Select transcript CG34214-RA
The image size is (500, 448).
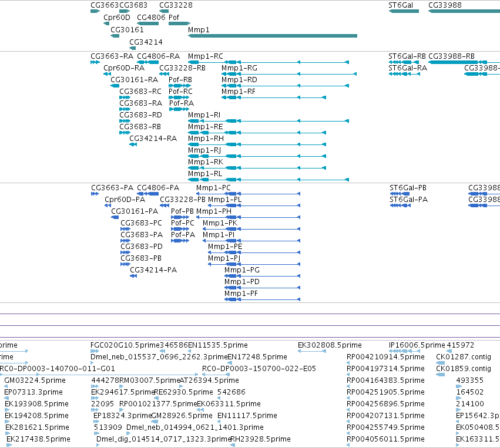pyautogui.click(x=153, y=139)
